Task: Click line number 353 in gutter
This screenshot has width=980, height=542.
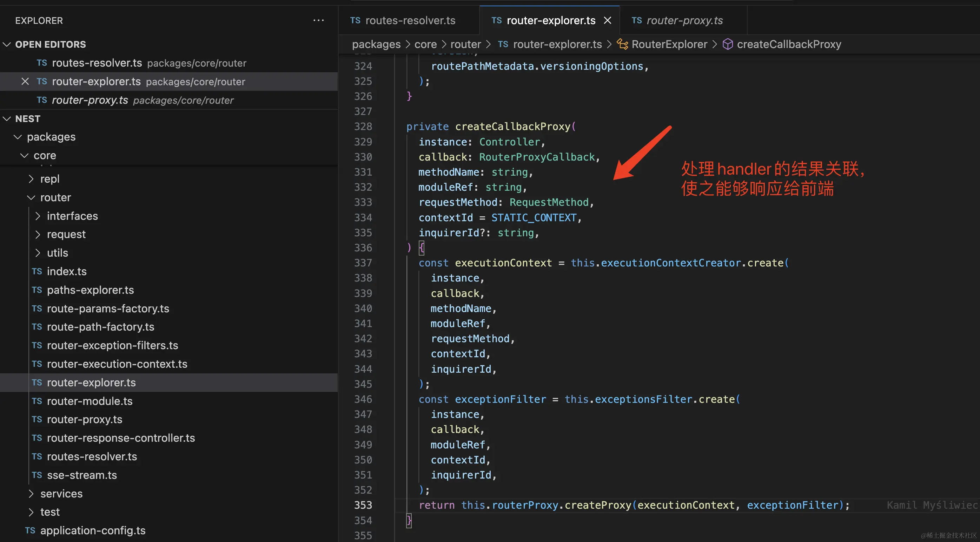Action: click(363, 505)
